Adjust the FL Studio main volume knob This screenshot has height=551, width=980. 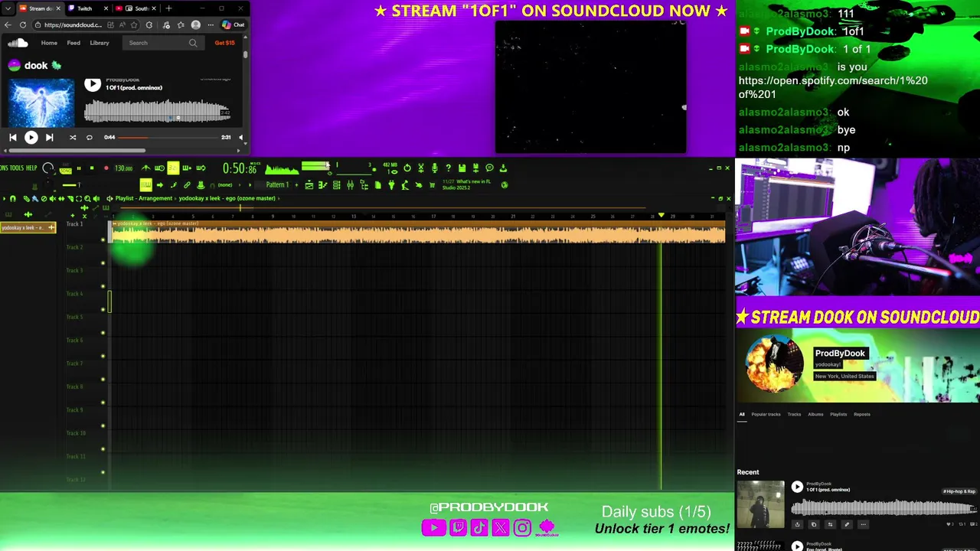point(47,168)
